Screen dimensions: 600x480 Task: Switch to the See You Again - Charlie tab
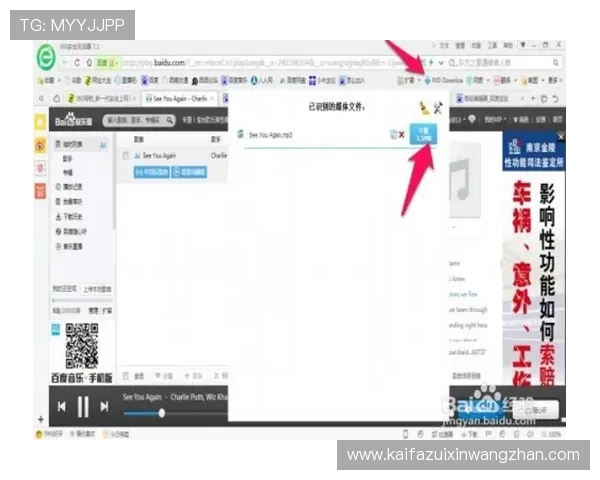tap(179, 99)
